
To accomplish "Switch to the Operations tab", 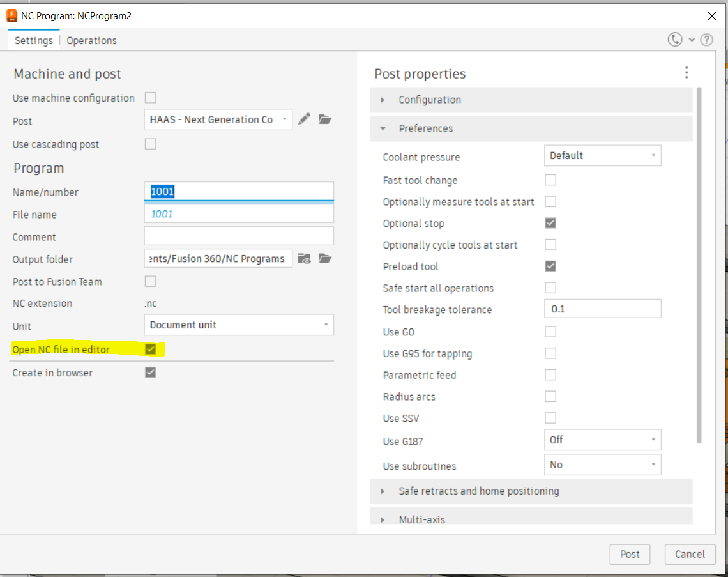I will 91,40.
